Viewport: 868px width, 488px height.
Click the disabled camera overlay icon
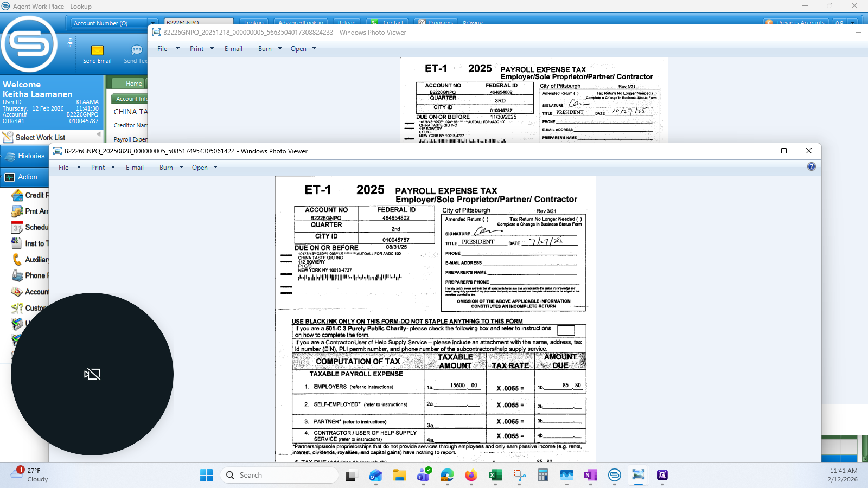[92, 374]
